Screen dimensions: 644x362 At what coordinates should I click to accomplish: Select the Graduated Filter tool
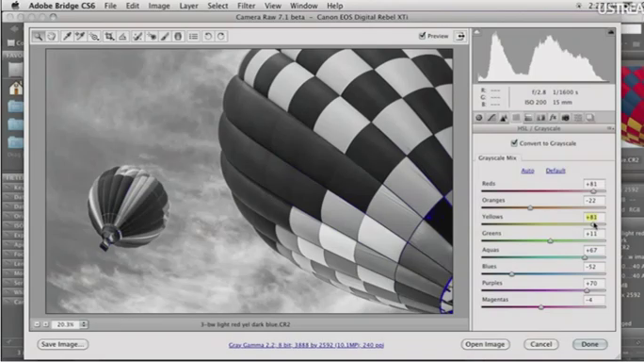(178, 36)
